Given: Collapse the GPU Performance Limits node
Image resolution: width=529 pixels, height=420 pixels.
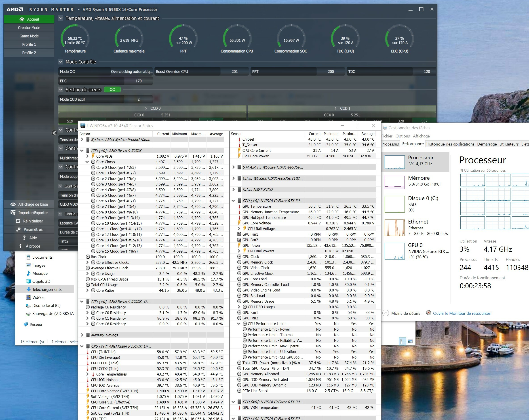Looking at the screenshot, I should click(238, 324).
